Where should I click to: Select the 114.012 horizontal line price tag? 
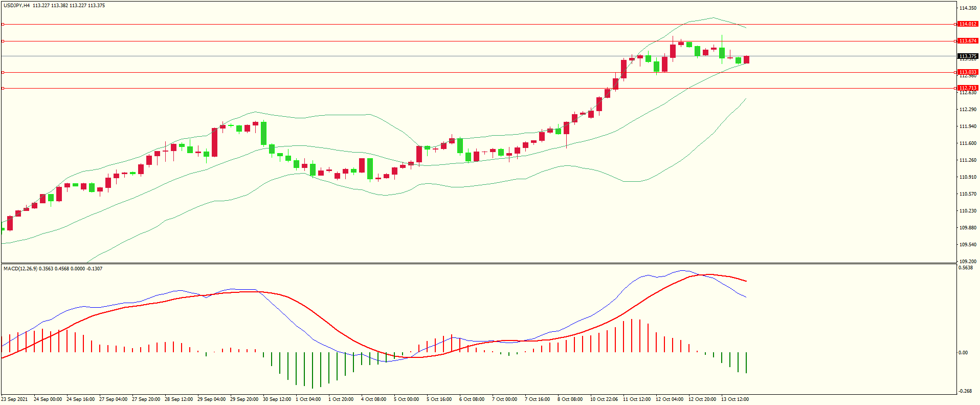tap(967, 24)
